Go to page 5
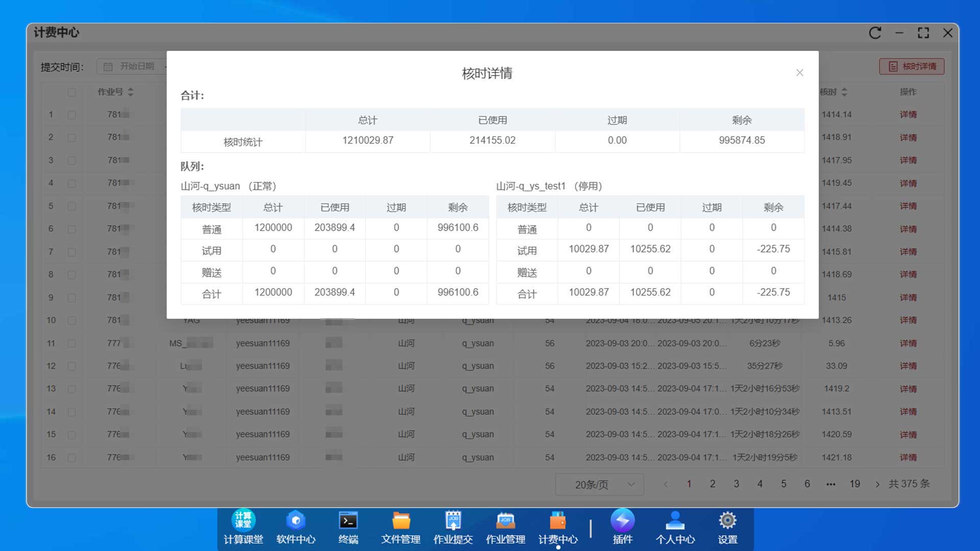The height and width of the screenshot is (551, 980). click(x=783, y=484)
